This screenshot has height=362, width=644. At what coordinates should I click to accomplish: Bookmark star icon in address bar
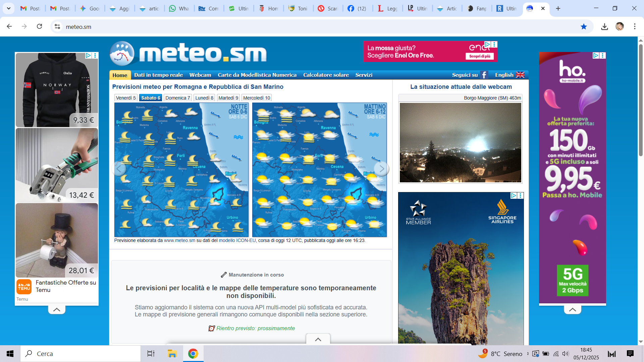[584, 27]
